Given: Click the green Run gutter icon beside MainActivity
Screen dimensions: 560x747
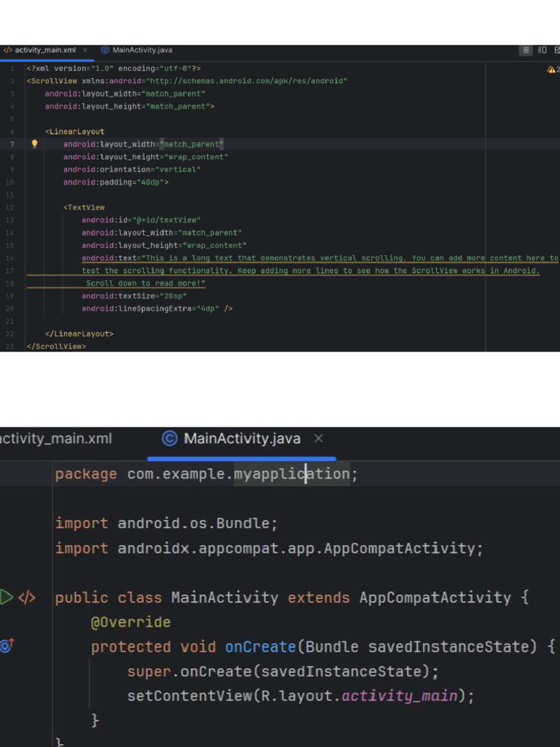Looking at the screenshot, I should click(x=7, y=597).
